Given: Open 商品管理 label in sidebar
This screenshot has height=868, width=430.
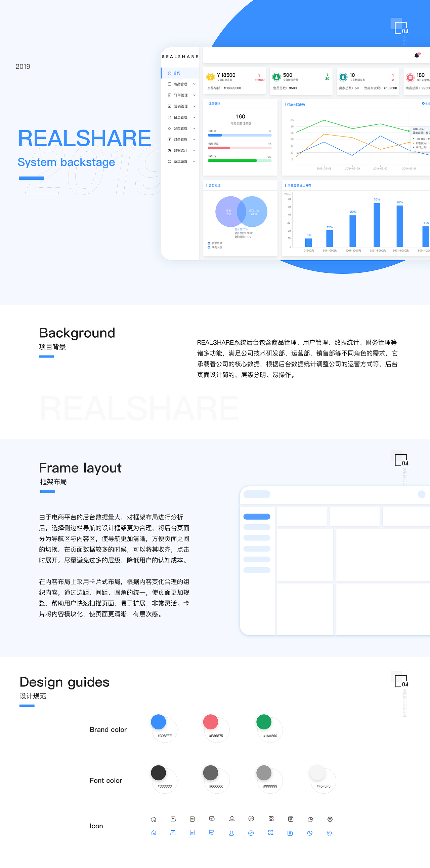Looking at the screenshot, I should tap(180, 84).
